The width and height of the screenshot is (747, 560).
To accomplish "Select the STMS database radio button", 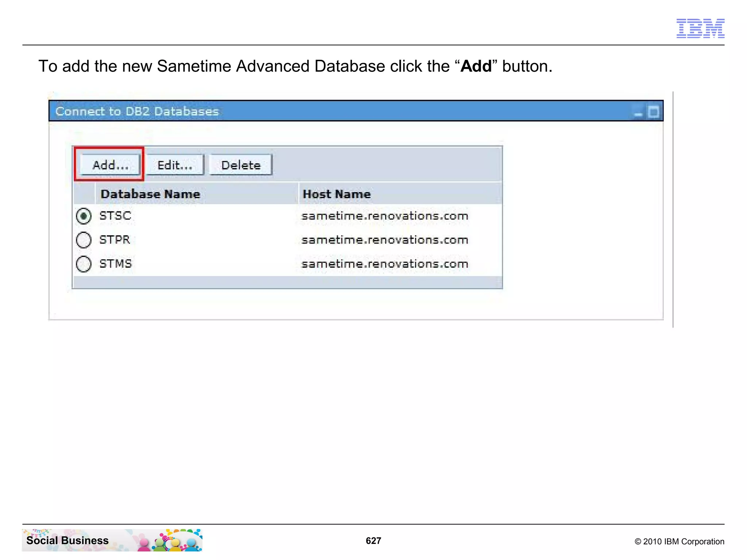I will tap(84, 264).
